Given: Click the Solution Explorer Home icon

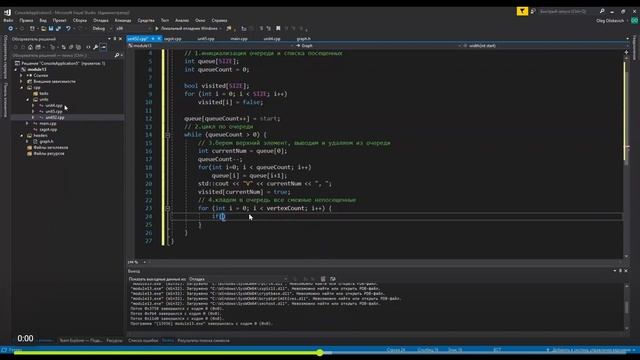Looking at the screenshot, I should 30,47.
